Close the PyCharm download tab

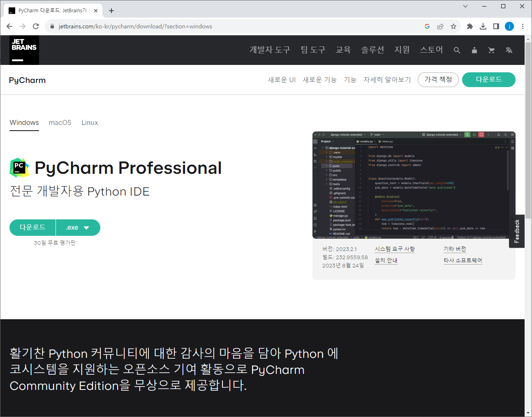click(x=96, y=11)
